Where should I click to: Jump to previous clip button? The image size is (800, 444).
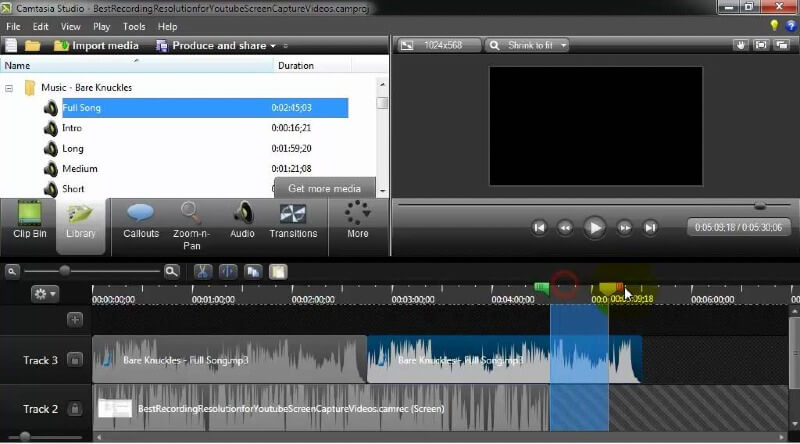click(539, 228)
